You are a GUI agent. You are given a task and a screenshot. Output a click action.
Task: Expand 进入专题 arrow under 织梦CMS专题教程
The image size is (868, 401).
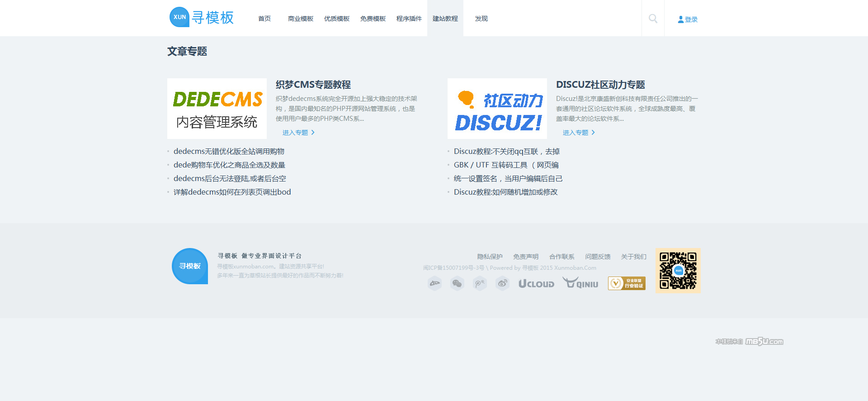tap(312, 133)
